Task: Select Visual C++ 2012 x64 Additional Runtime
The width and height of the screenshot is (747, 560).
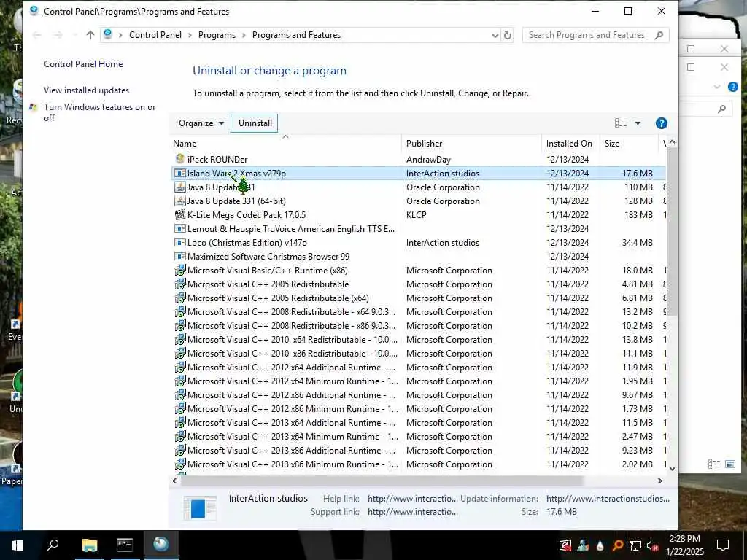Action: pyautogui.click(x=418, y=367)
